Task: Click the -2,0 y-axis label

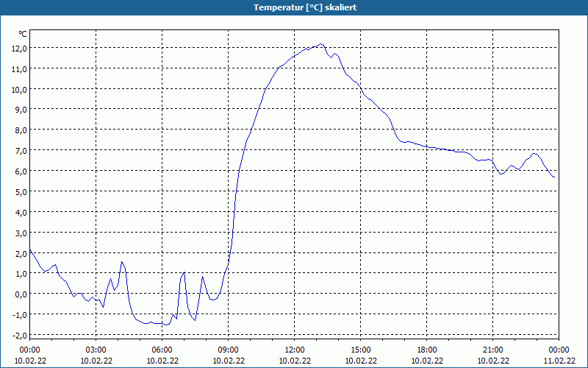Action: click(x=20, y=335)
